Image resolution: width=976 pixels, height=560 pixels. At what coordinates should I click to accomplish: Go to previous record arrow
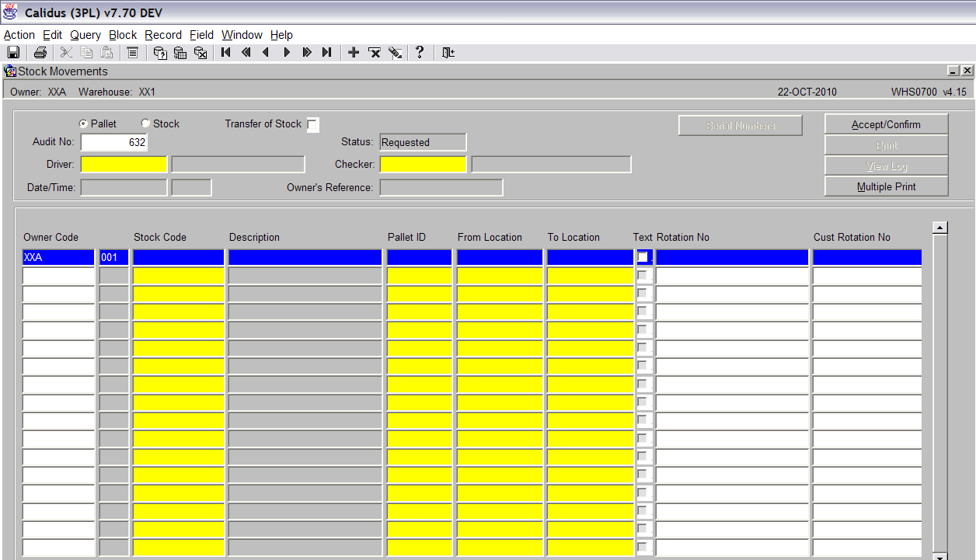point(266,53)
